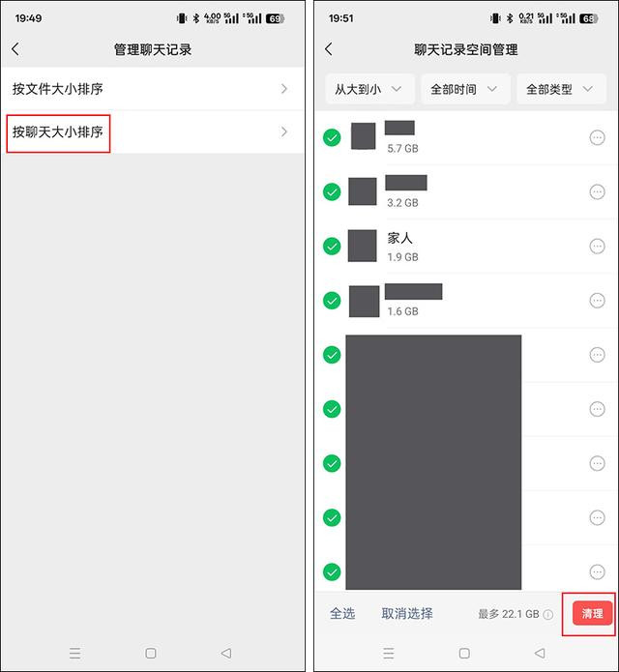Tap the info icon beside 最多 22.1 GB
Screen dimensions: 619x672
coord(547,615)
